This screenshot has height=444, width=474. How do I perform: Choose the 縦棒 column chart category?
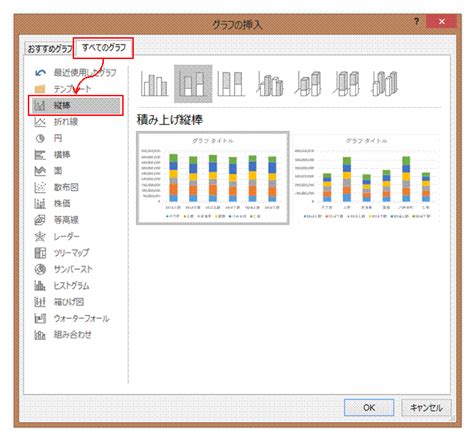pos(76,106)
